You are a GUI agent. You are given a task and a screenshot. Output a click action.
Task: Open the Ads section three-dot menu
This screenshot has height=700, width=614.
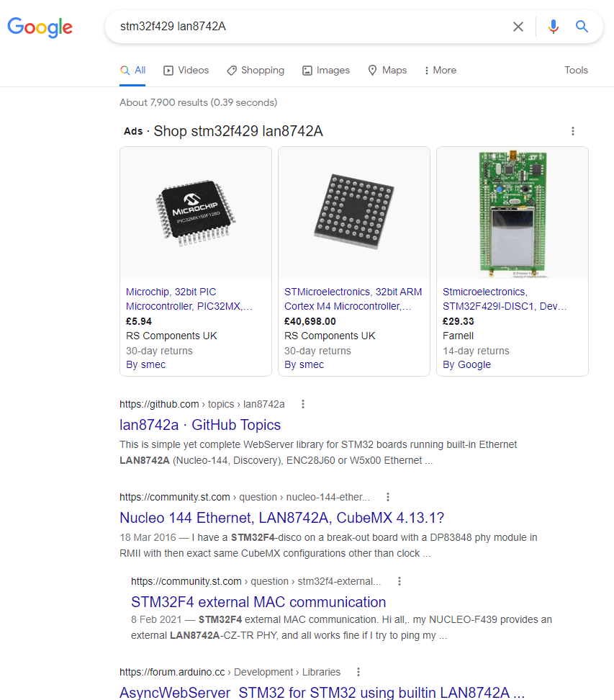point(573,131)
